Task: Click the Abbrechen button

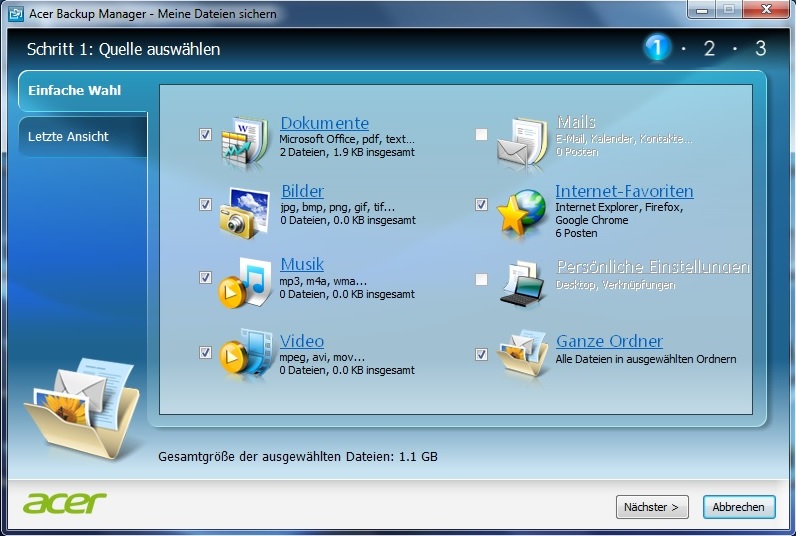Action: click(x=739, y=507)
